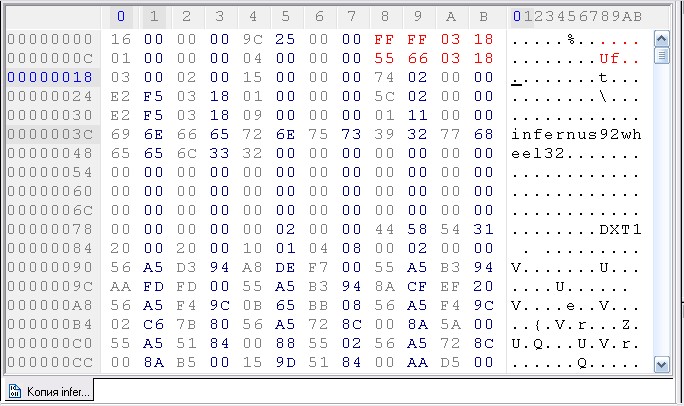Image resolution: width=684 pixels, height=406 pixels.
Task: Click the vertical scrollbar down arrow
Action: [661, 364]
